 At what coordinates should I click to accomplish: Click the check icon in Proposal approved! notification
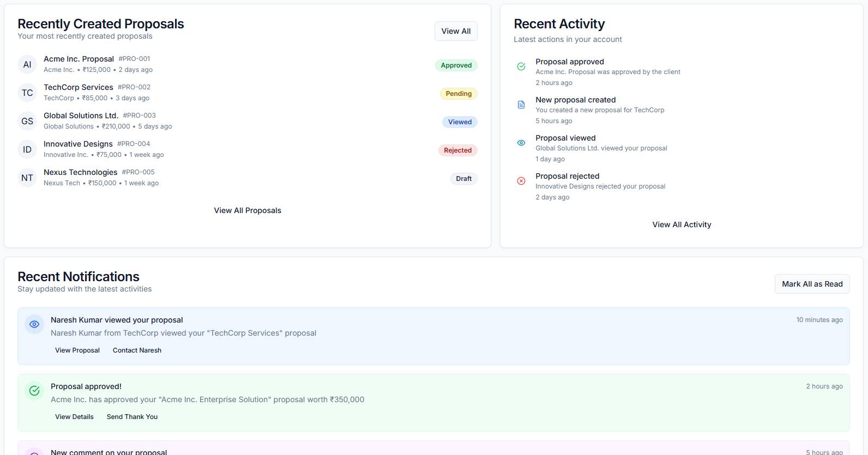point(34,391)
